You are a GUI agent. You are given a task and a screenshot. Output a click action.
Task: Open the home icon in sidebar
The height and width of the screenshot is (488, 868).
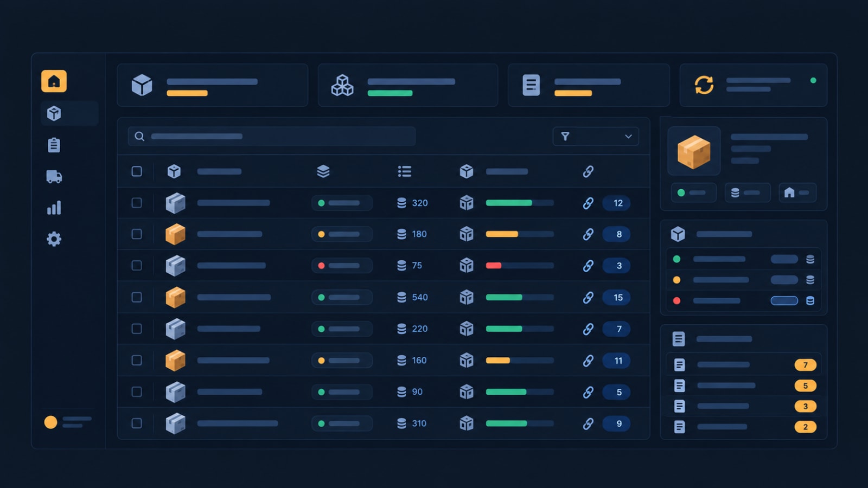54,81
